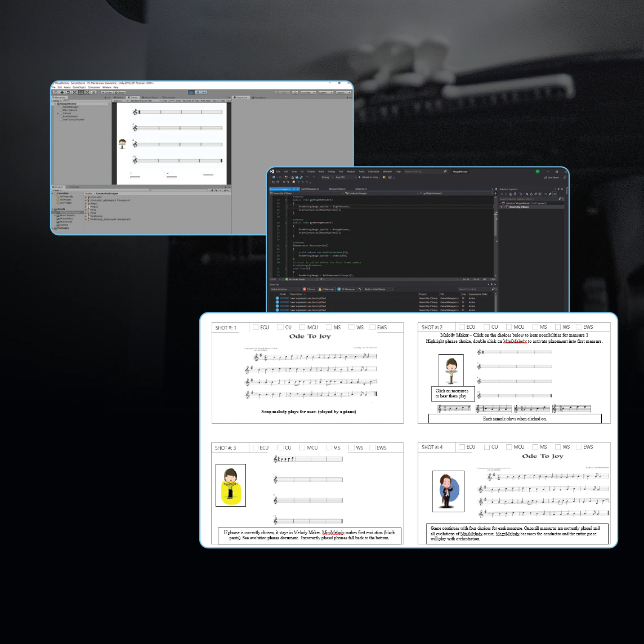The width and height of the screenshot is (644, 644).
Task: Open the Layers dropdown in Unity
Action: click(x=325, y=92)
